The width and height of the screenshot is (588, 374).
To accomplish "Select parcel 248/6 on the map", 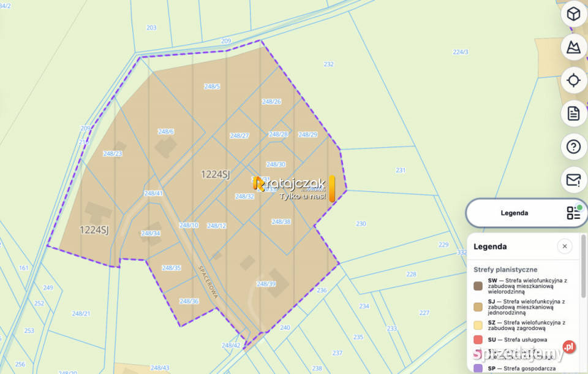I will point(166,131).
